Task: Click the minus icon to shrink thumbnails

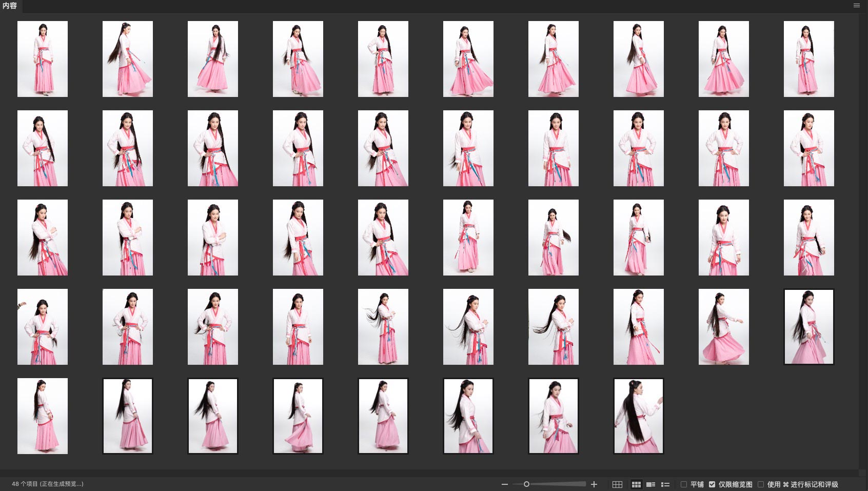Action: point(505,484)
